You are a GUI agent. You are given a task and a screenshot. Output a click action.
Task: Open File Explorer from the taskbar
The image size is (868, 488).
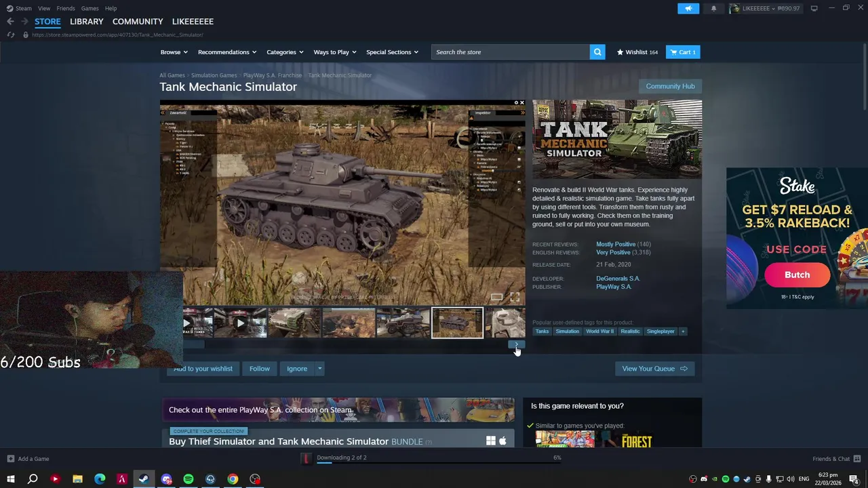77,479
